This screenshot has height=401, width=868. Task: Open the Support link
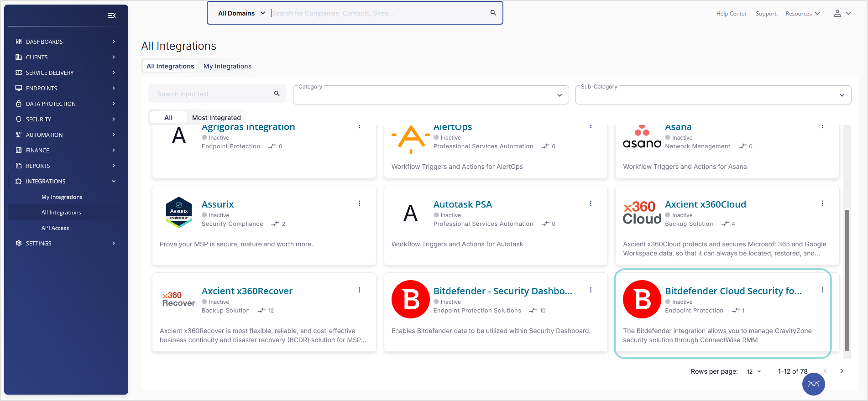766,14
